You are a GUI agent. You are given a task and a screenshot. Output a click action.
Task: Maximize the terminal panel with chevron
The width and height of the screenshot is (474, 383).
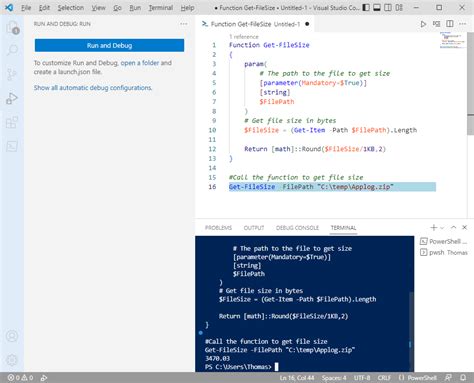(453, 227)
